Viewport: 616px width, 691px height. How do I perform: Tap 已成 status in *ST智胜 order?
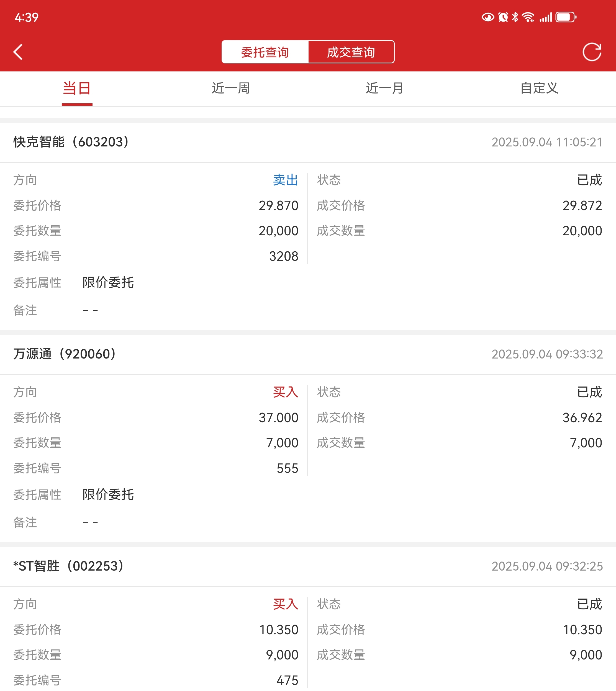pyautogui.click(x=589, y=604)
